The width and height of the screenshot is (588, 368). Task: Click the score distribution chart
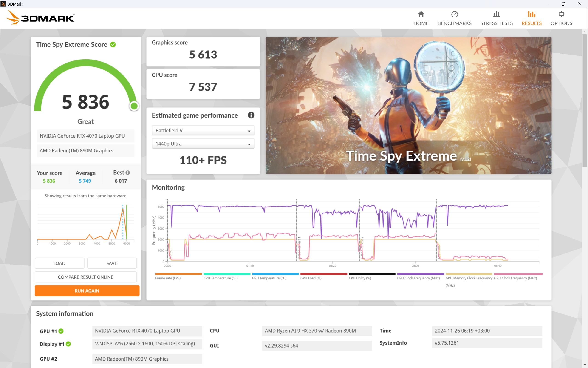pyautogui.click(x=85, y=224)
